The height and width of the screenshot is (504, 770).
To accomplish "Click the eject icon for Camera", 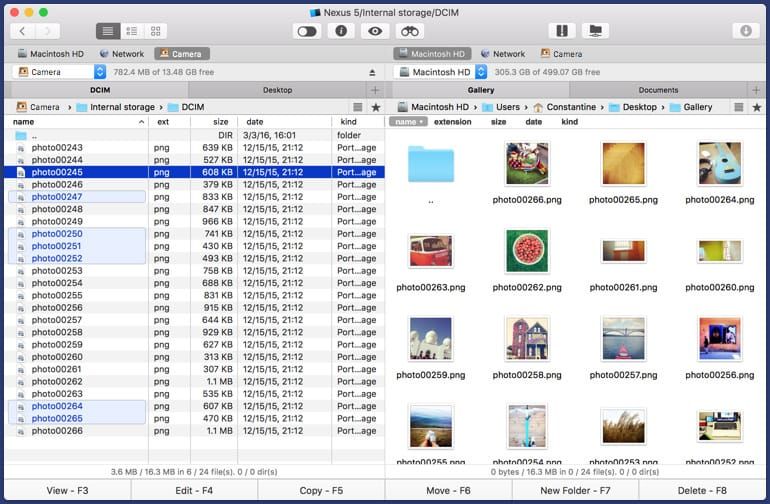I will pyautogui.click(x=372, y=72).
